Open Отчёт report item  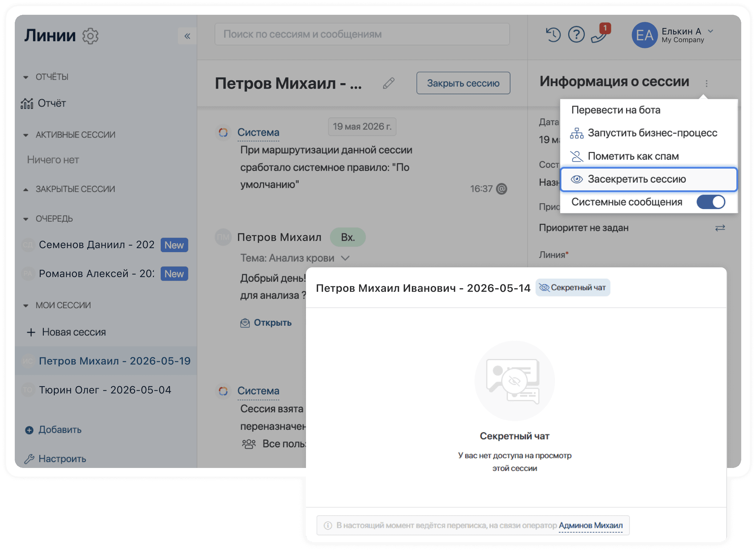pyautogui.click(x=51, y=104)
